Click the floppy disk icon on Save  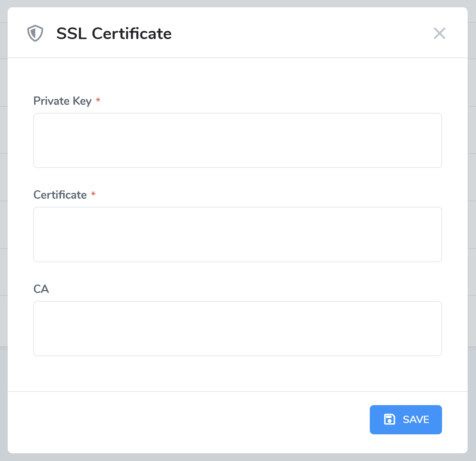389,419
